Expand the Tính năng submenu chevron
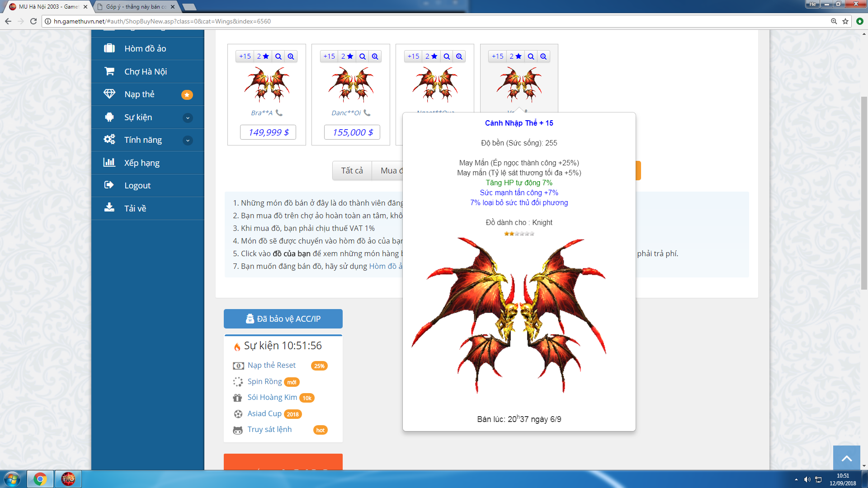The height and width of the screenshot is (488, 868). coord(188,141)
